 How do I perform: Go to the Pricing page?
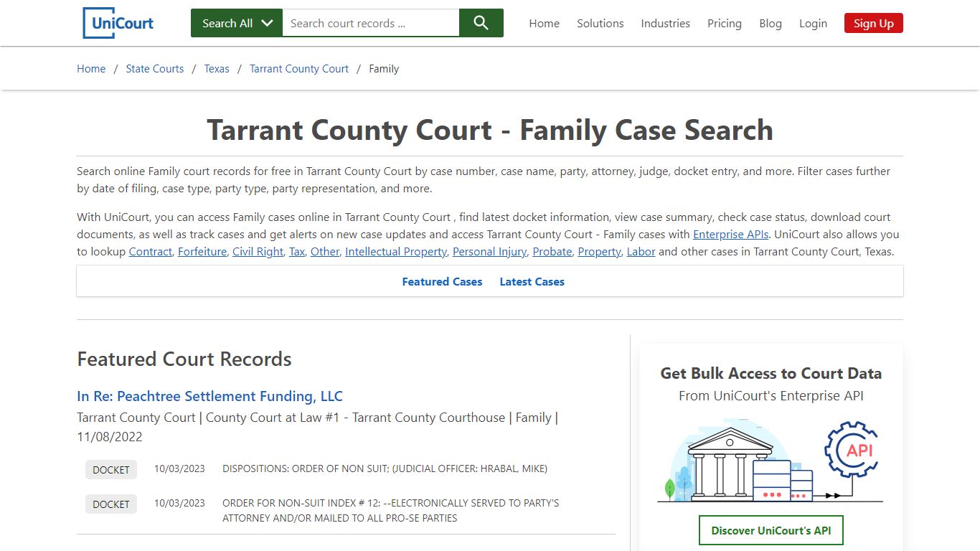pyautogui.click(x=725, y=23)
